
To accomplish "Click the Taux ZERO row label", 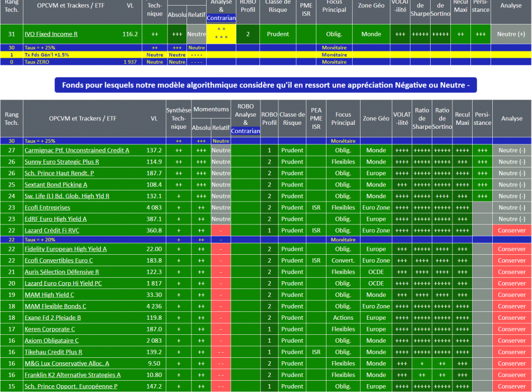I will (36, 62).
